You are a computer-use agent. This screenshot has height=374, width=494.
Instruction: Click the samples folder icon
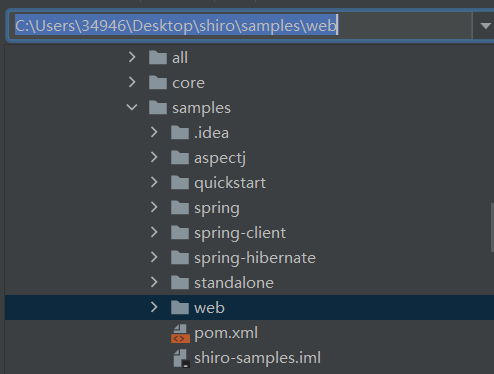[x=158, y=107]
